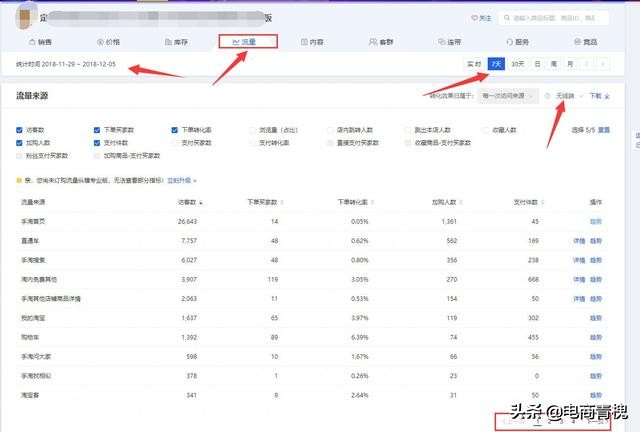Sort table by 支付件数 column arrow
Viewport: 640px width, 432px height.
542,203
